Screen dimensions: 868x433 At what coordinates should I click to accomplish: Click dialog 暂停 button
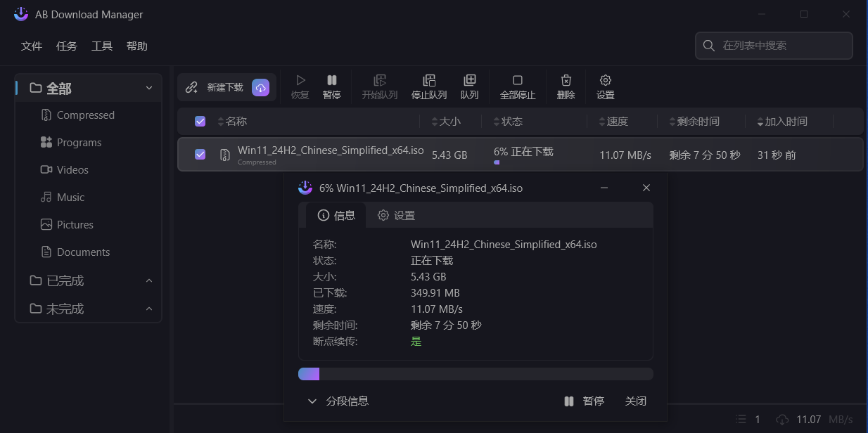tap(584, 401)
